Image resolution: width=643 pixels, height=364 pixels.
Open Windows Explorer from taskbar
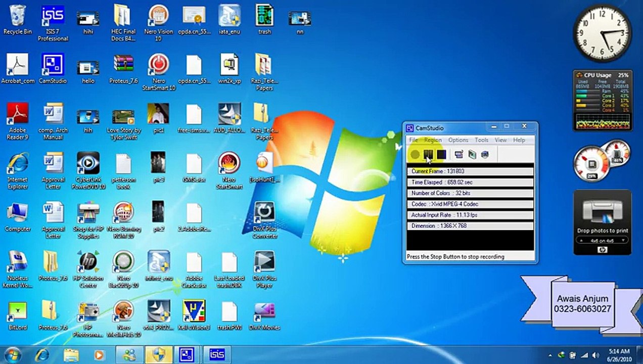[x=71, y=355]
